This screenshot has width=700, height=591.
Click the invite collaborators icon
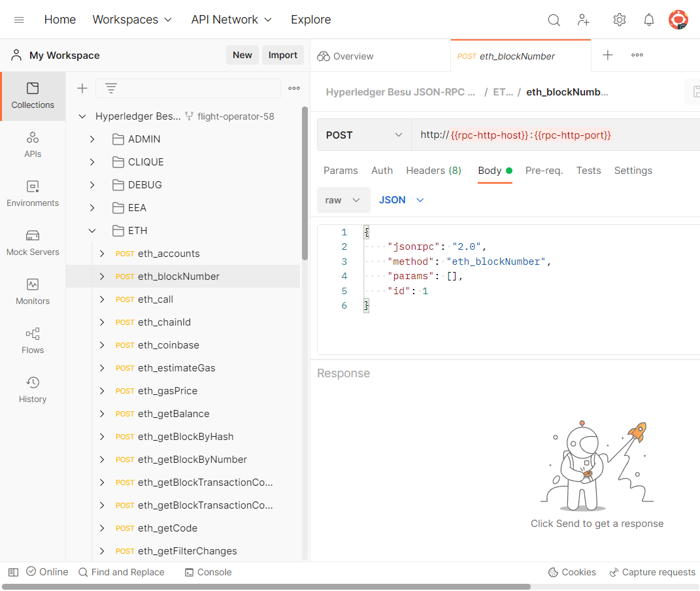584,20
